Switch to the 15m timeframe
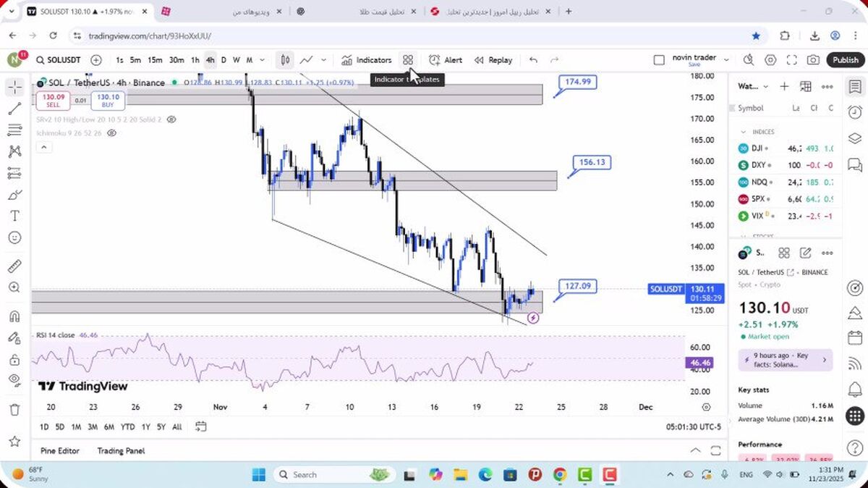 coord(155,60)
